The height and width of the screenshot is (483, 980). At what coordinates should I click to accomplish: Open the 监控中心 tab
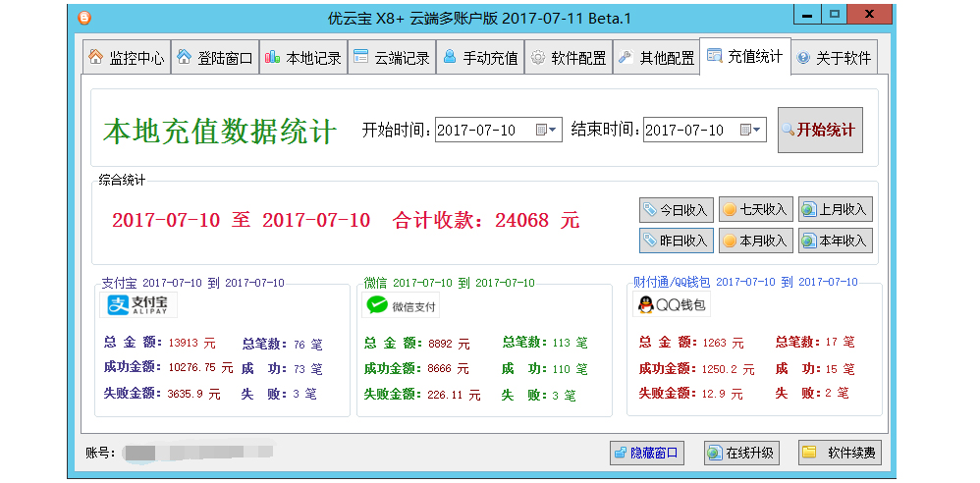coord(127,58)
